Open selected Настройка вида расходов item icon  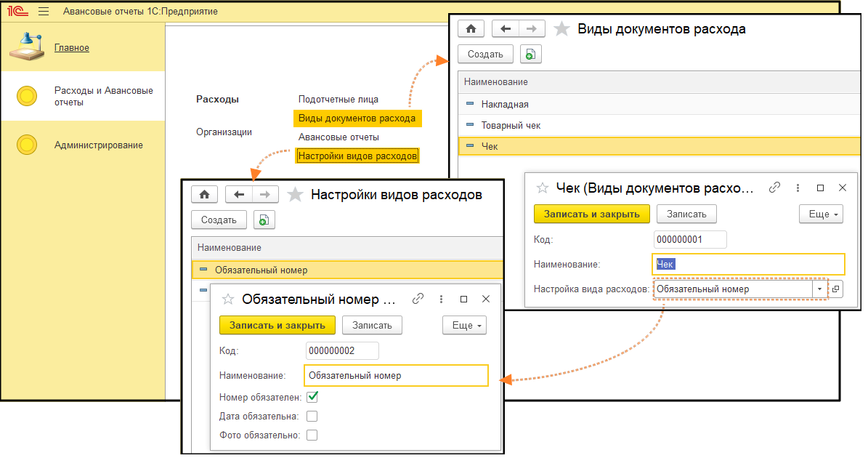pos(836,289)
